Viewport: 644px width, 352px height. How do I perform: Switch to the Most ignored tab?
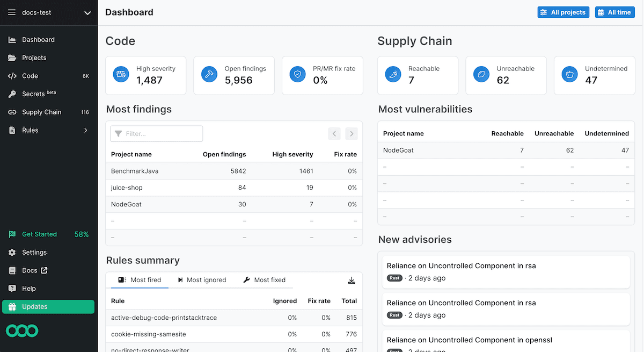point(202,279)
